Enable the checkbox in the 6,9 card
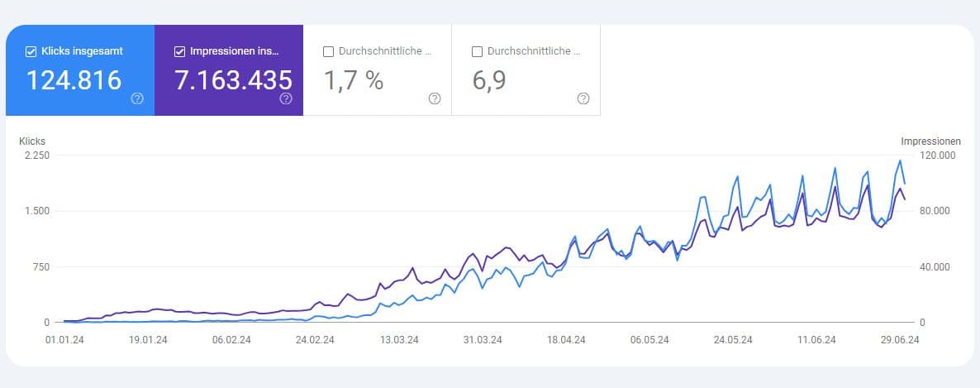 coord(477,51)
